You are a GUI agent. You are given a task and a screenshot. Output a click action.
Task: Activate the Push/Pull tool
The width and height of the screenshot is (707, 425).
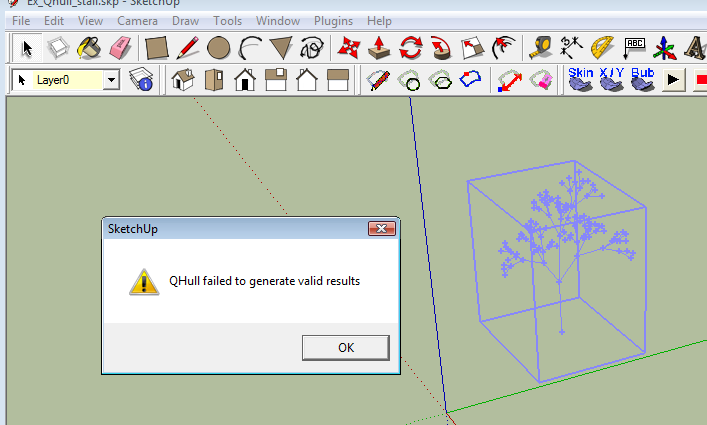point(379,48)
